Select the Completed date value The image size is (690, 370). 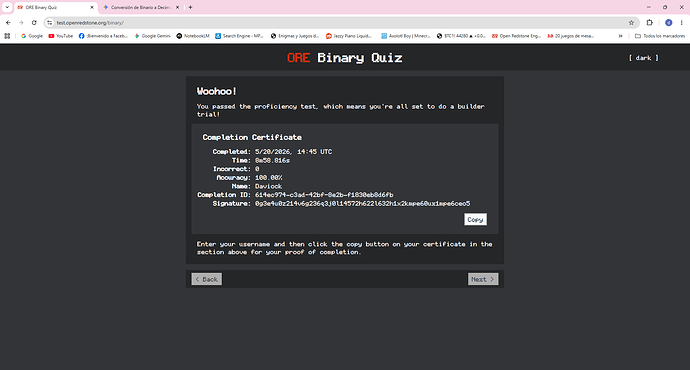[294, 151]
